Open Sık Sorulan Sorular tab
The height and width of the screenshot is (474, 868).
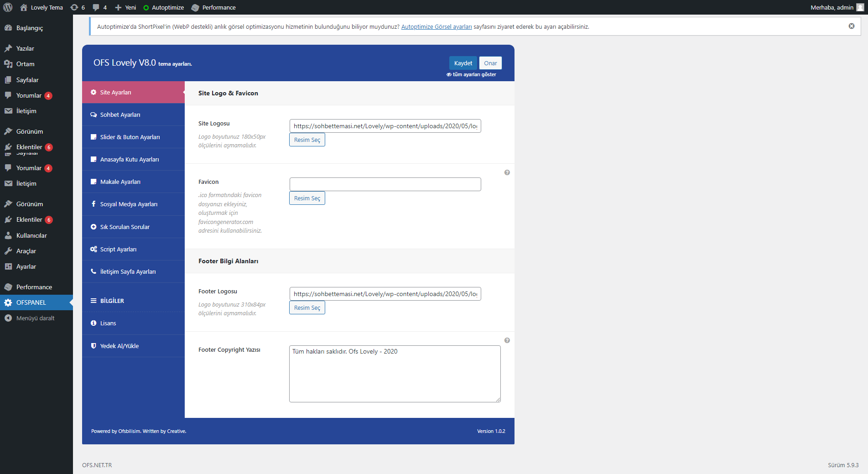[133, 227]
